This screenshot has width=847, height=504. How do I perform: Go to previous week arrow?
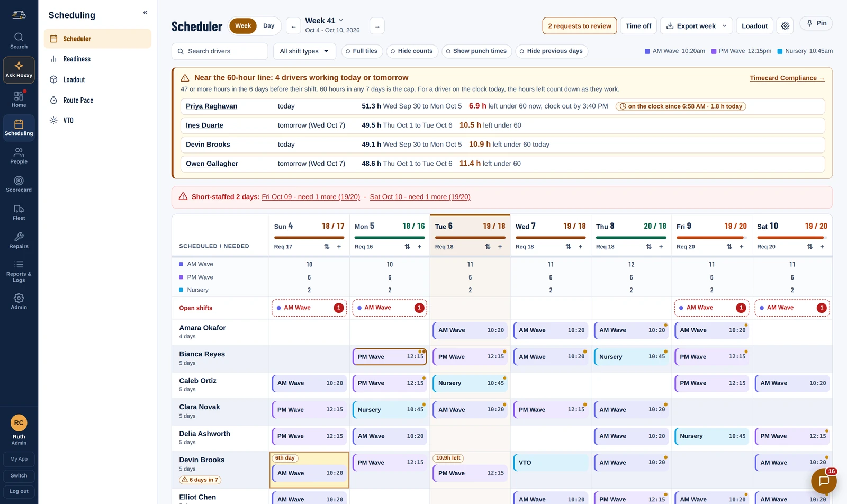[x=293, y=26]
